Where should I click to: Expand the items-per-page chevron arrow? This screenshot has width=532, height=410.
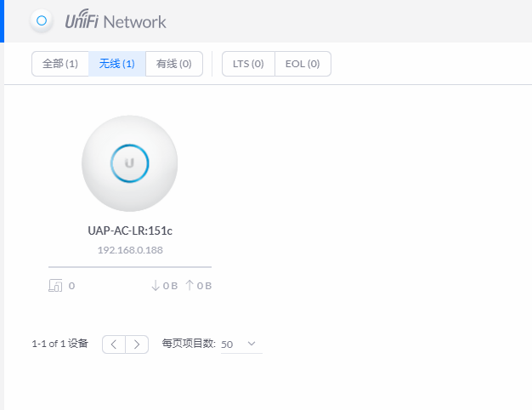coord(252,344)
